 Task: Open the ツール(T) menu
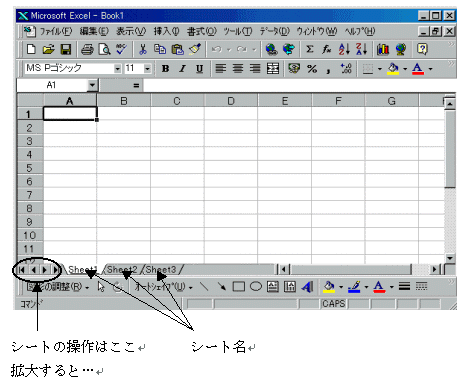coord(238,31)
